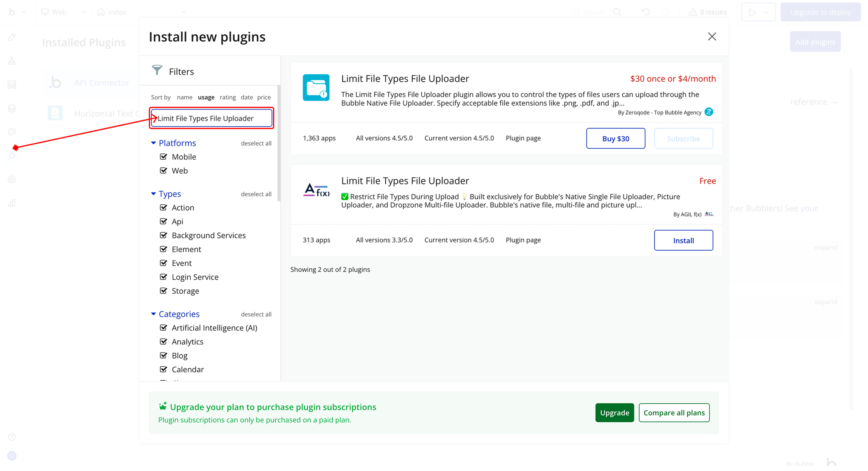Click the AGIL f(x) author badge
This screenshot has height=471, width=868.
coord(709,214)
